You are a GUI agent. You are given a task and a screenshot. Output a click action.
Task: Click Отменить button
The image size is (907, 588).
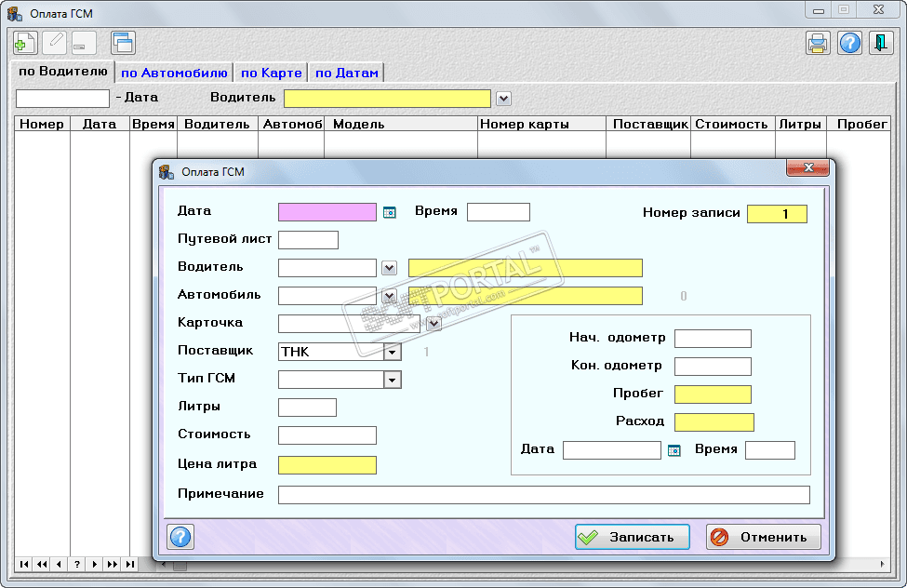[764, 537]
